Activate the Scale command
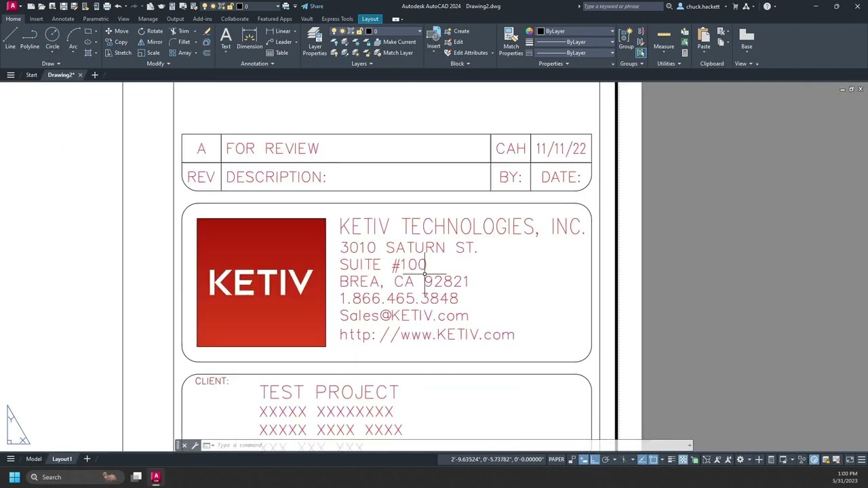This screenshot has height=488, width=868. coord(149,53)
